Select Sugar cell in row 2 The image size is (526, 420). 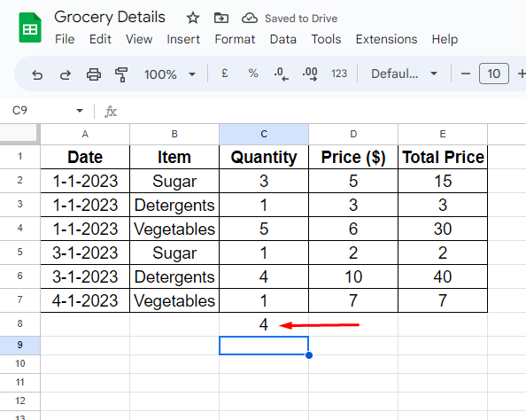click(x=174, y=181)
